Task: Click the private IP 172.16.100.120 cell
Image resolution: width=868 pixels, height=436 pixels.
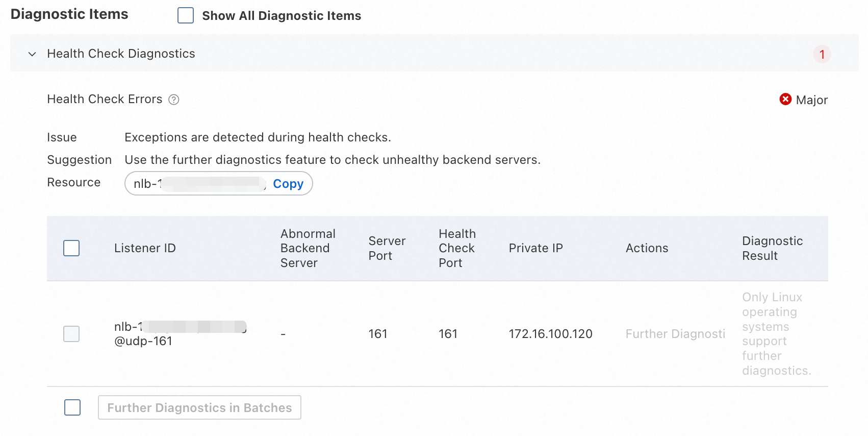Action: click(x=550, y=334)
